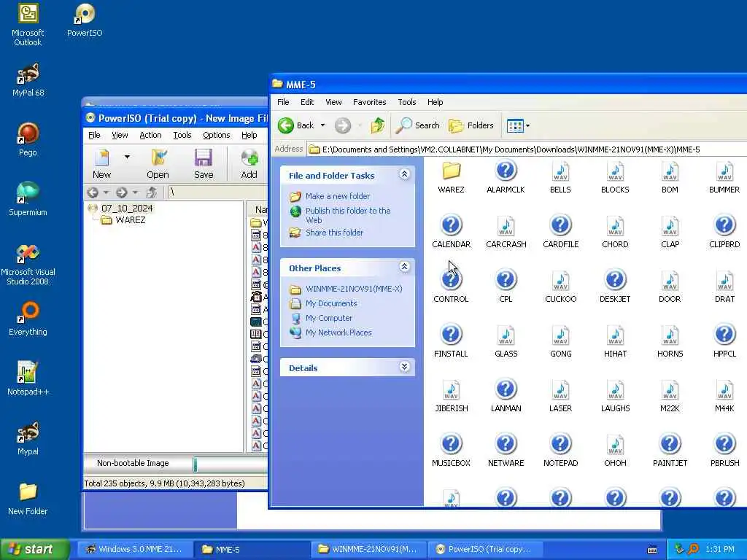Open the Back history dropdown arrow

click(x=322, y=125)
